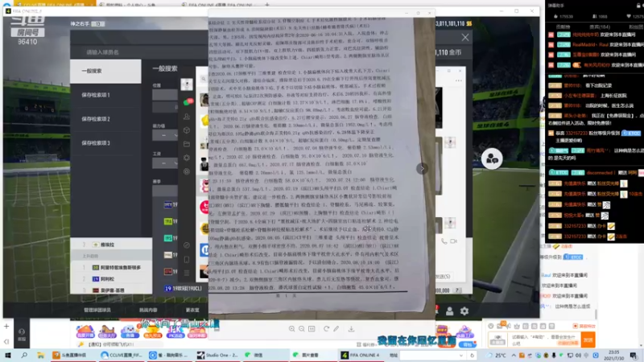
Task: Start a video call in the WeChat chat
Action: 453,241
